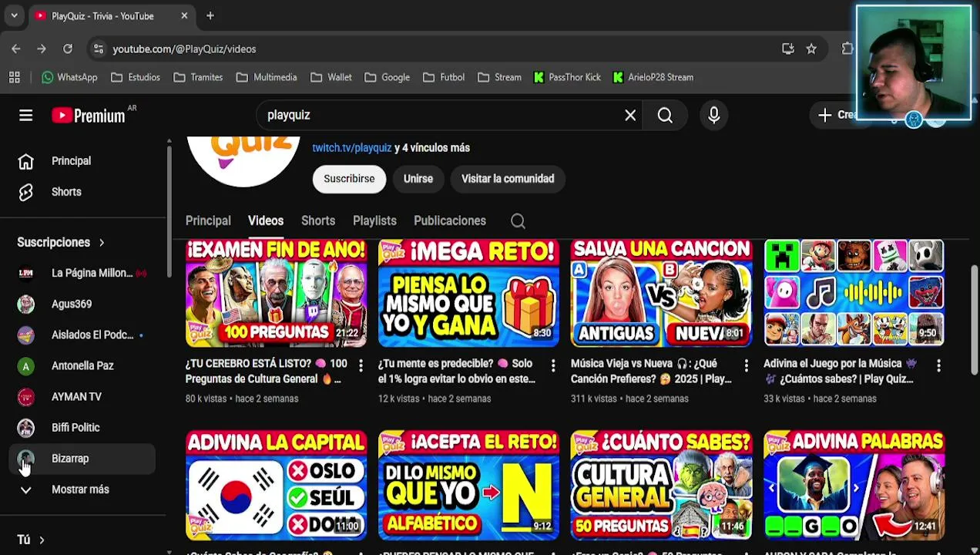Open the Google bookmark folder
The height and width of the screenshot is (555, 980).
point(387,77)
